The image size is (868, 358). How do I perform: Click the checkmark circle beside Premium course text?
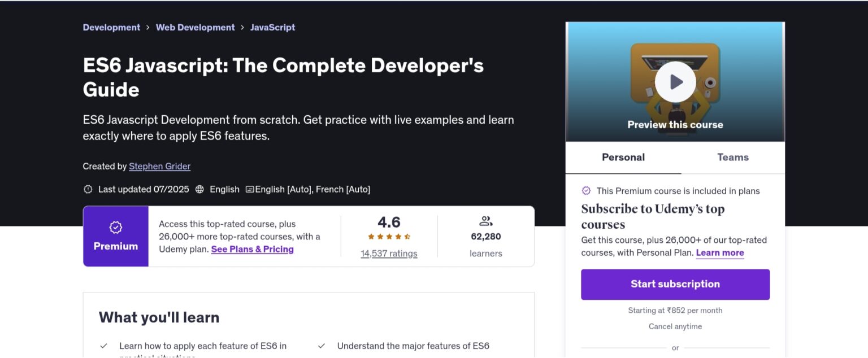click(x=587, y=191)
